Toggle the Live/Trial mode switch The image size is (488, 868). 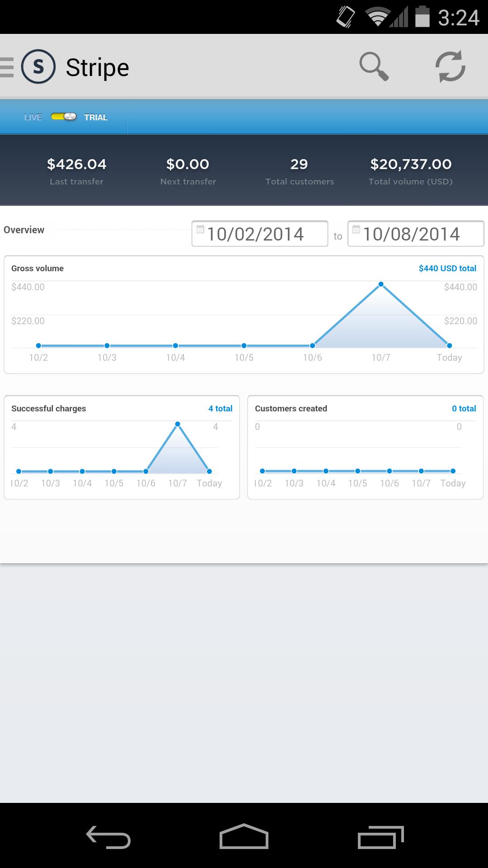63,117
